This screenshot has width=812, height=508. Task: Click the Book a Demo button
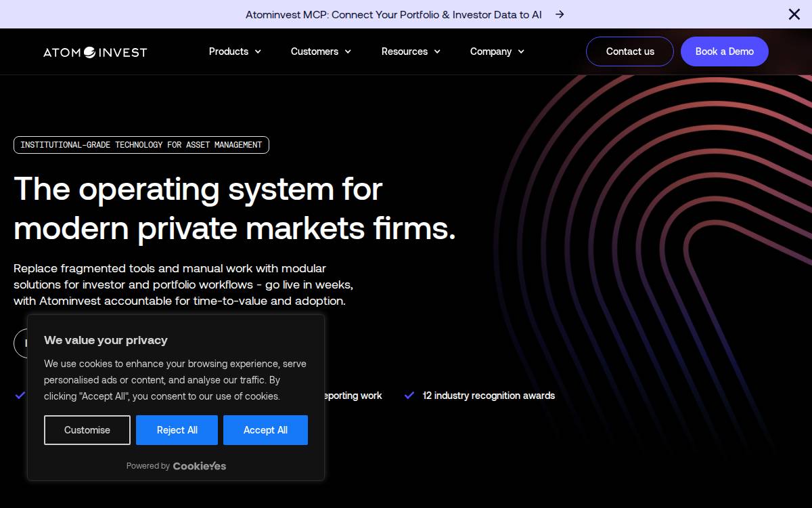(x=725, y=51)
